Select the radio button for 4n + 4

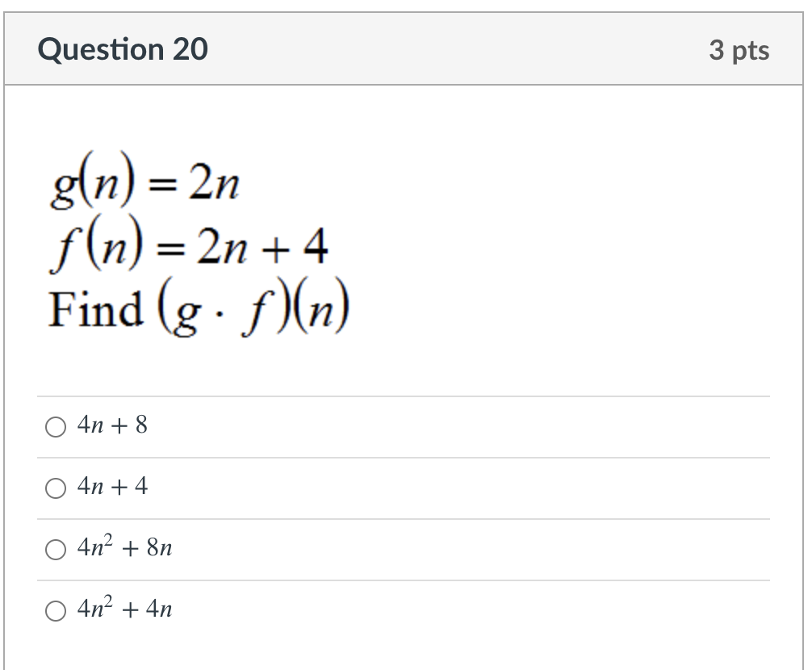click(x=55, y=488)
